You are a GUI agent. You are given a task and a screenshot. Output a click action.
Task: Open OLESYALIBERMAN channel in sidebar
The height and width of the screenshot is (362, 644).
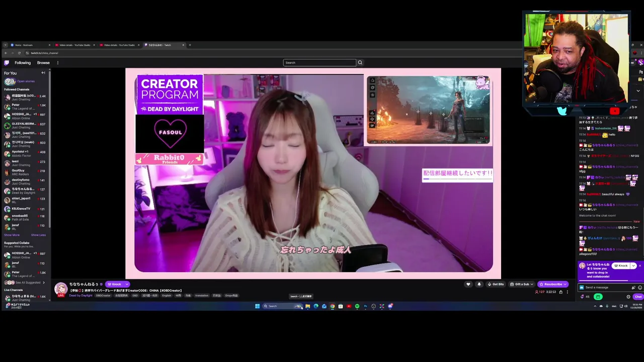[25, 125]
